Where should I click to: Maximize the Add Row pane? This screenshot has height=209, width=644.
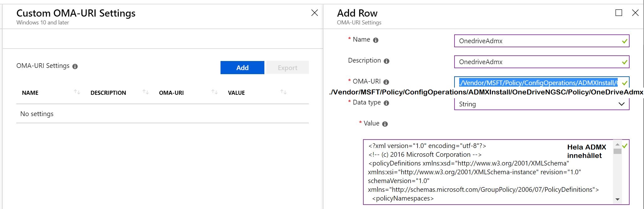pos(619,13)
